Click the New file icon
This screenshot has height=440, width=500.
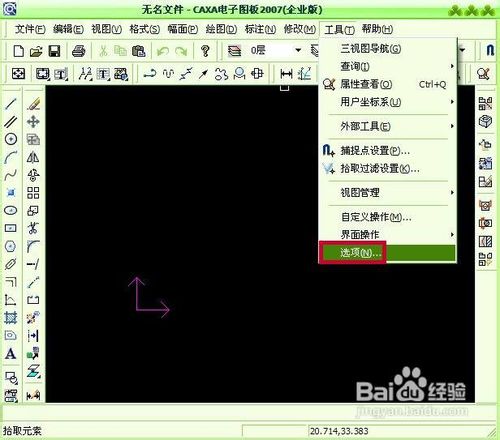click(x=19, y=51)
